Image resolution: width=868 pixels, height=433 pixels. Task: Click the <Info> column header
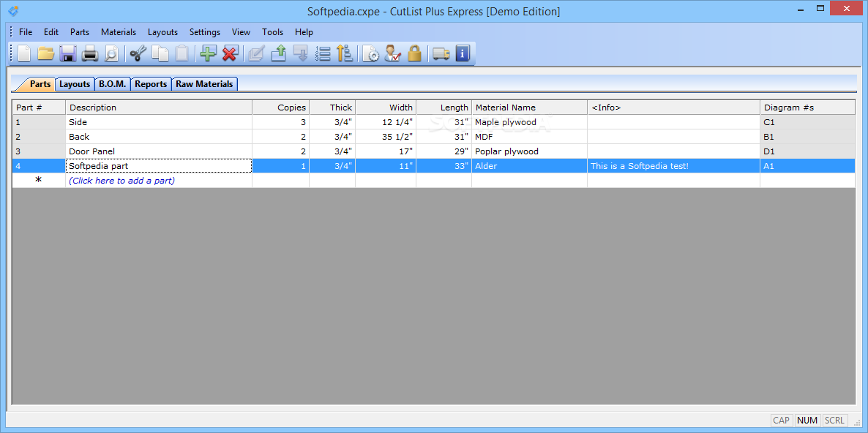(673, 108)
